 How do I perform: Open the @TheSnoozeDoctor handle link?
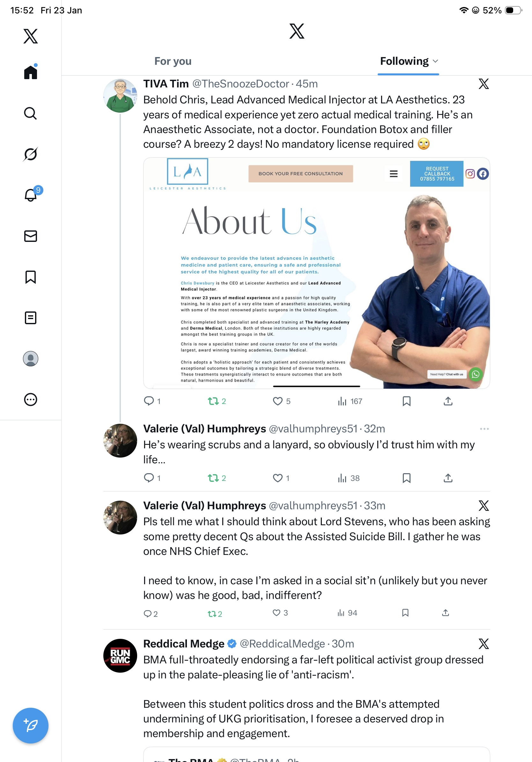[240, 84]
